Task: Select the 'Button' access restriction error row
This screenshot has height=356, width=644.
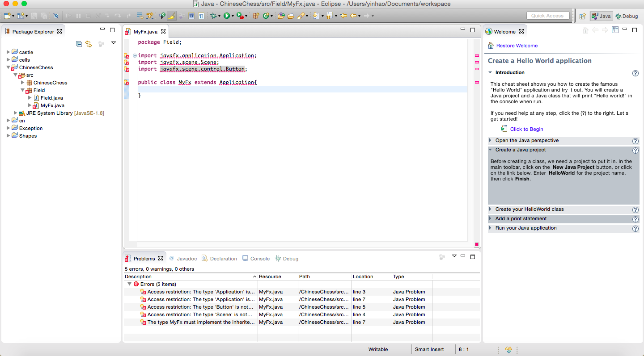Action: [301, 307]
